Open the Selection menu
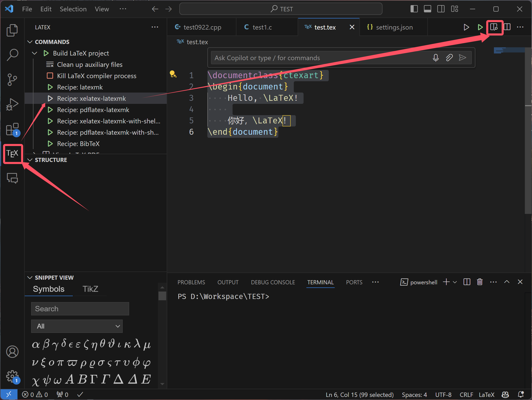Screen dimensions: 532x400 [73, 9]
